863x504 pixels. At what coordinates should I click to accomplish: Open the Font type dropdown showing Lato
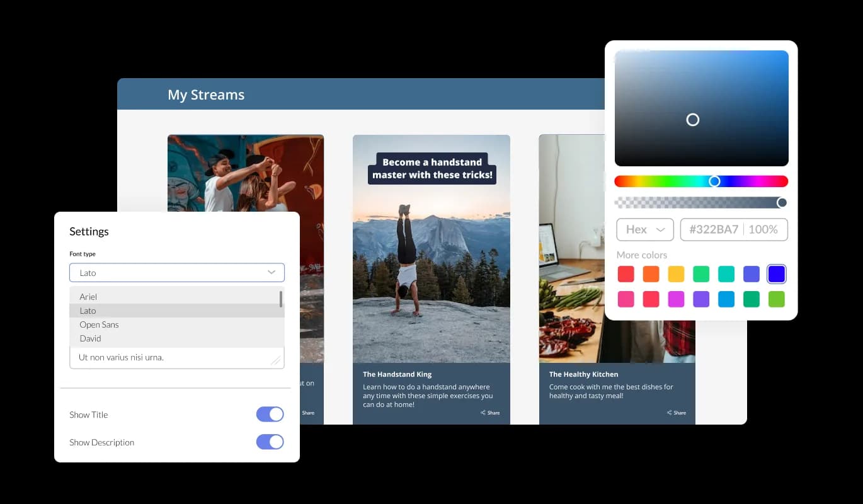pyautogui.click(x=177, y=272)
